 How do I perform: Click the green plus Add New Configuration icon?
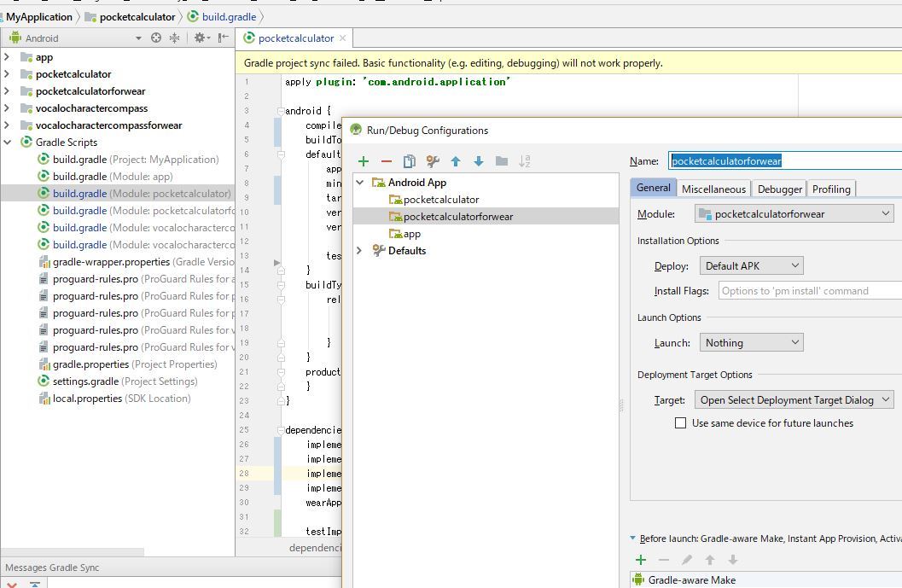(364, 161)
